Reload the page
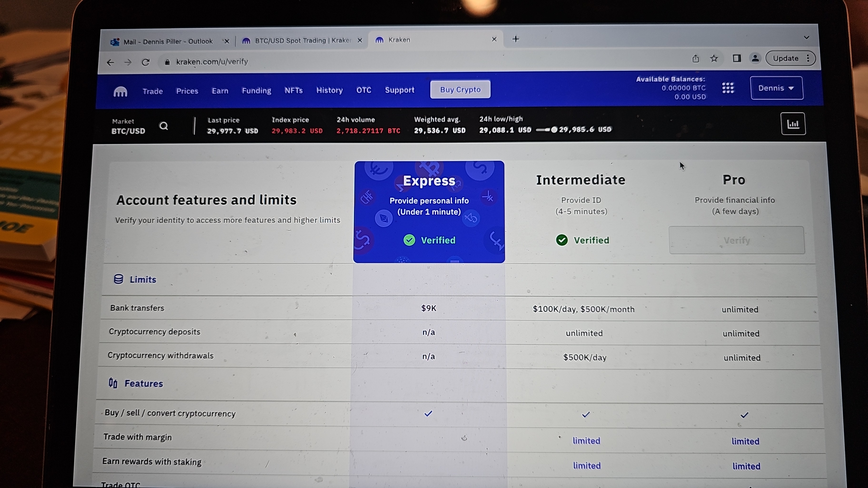 (146, 62)
